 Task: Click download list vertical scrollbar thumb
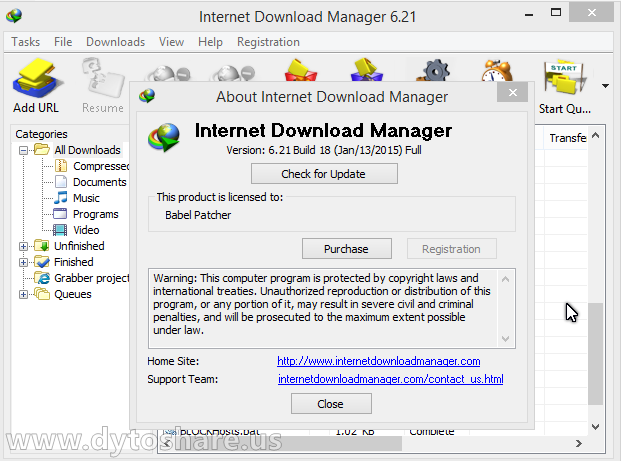coord(595,354)
